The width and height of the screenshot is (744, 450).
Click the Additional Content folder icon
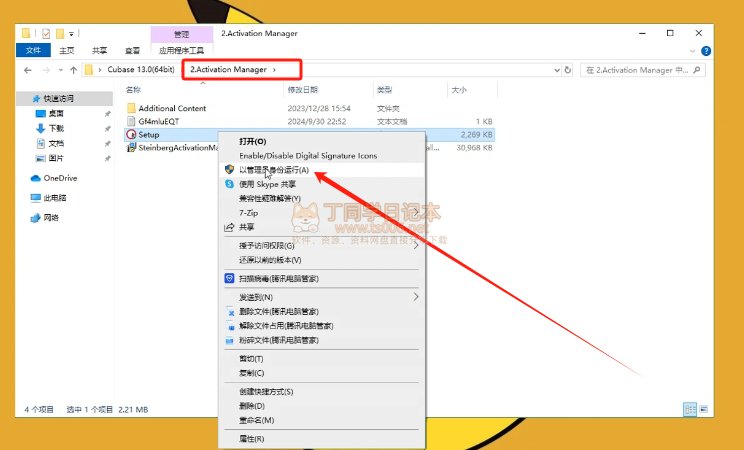click(x=131, y=108)
